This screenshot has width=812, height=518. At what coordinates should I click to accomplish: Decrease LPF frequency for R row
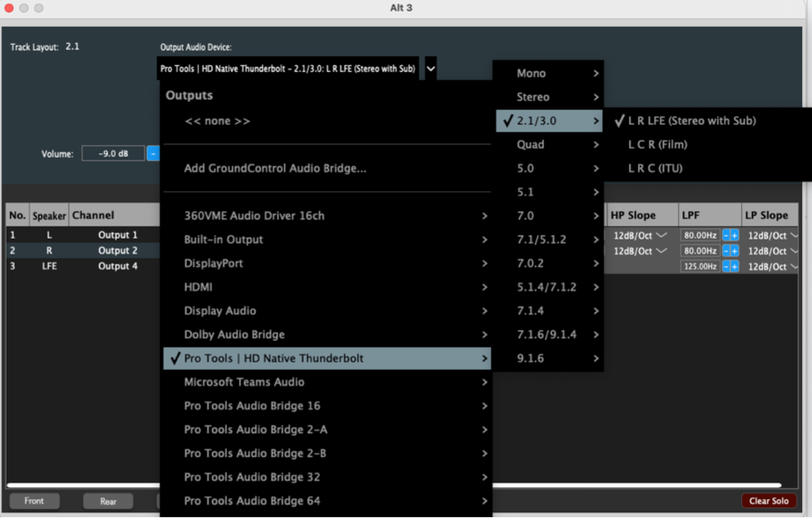click(726, 250)
